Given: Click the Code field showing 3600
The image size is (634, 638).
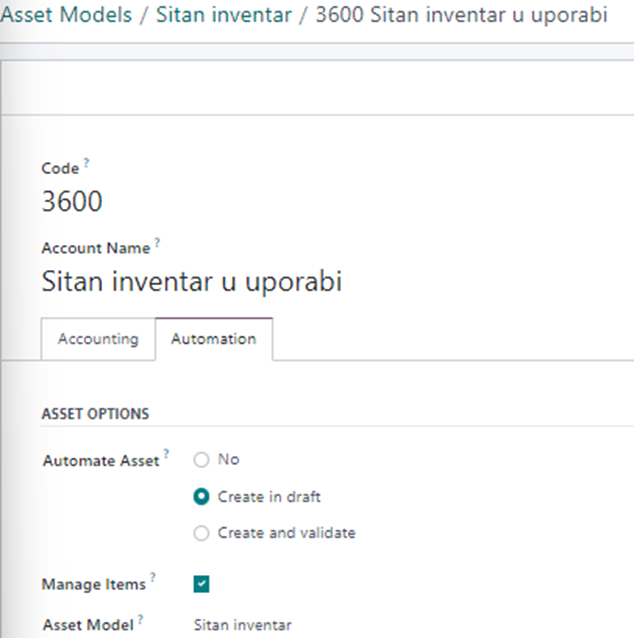Looking at the screenshot, I should coord(72,202).
